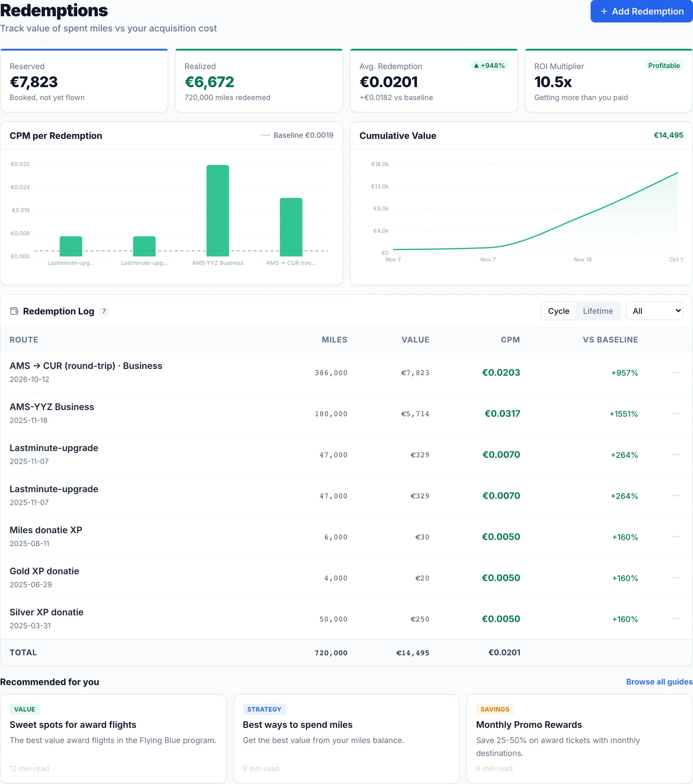Sort table by VS BASELINE header
Image resolution: width=693 pixels, height=784 pixels.
tap(610, 340)
